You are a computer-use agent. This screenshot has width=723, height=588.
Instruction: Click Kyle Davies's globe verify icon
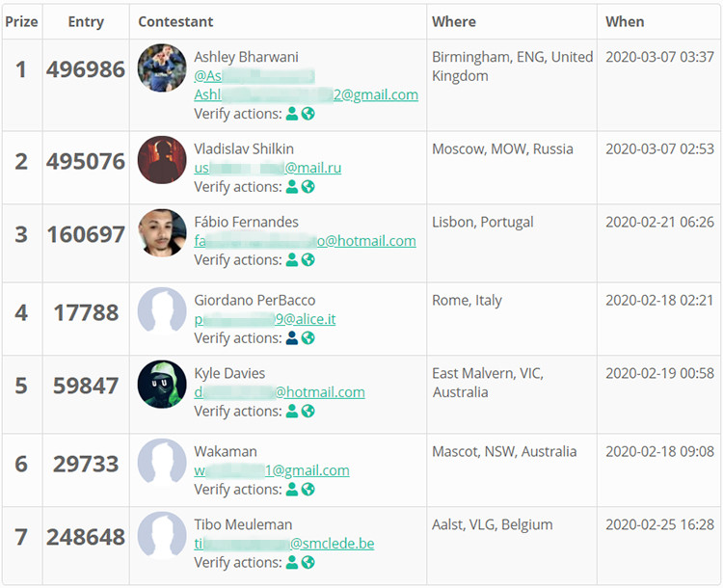click(x=308, y=412)
